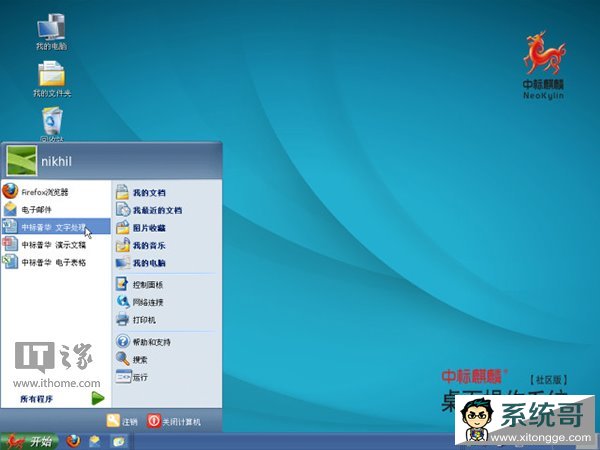The image size is (600, 450).
Task: Open 我的电脑 entry in start menu
Action: click(140, 263)
